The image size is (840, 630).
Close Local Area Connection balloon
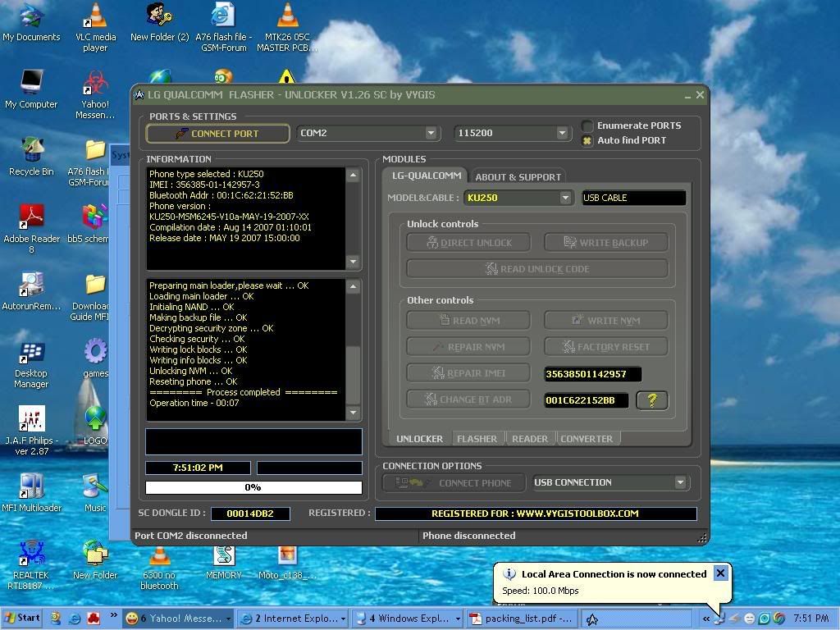pos(720,573)
